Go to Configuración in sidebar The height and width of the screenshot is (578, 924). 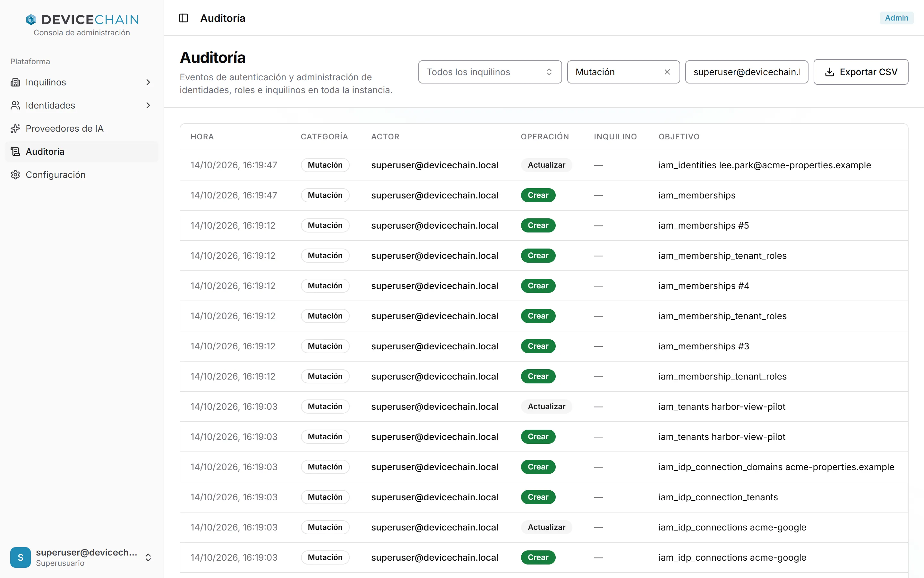(82, 175)
